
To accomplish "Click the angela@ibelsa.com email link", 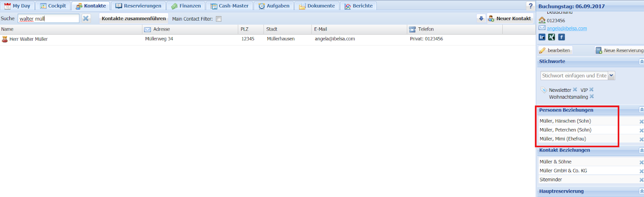I will (x=567, y=29).
